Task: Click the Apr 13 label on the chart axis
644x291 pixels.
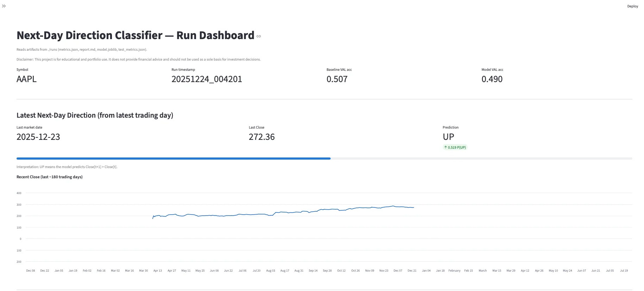Action: click(x=158, y=271)
